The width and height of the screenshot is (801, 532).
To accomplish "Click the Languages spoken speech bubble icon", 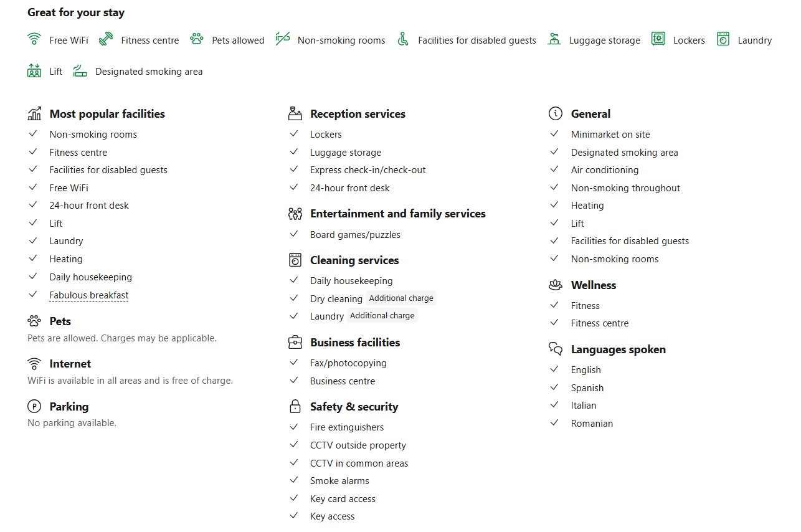I will (x=555, y=349).
